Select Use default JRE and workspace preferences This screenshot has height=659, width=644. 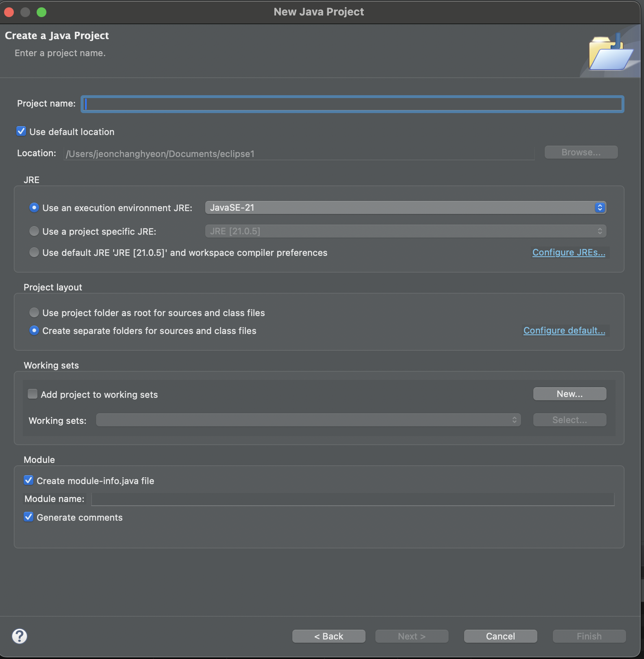click(x=34, y=252)
